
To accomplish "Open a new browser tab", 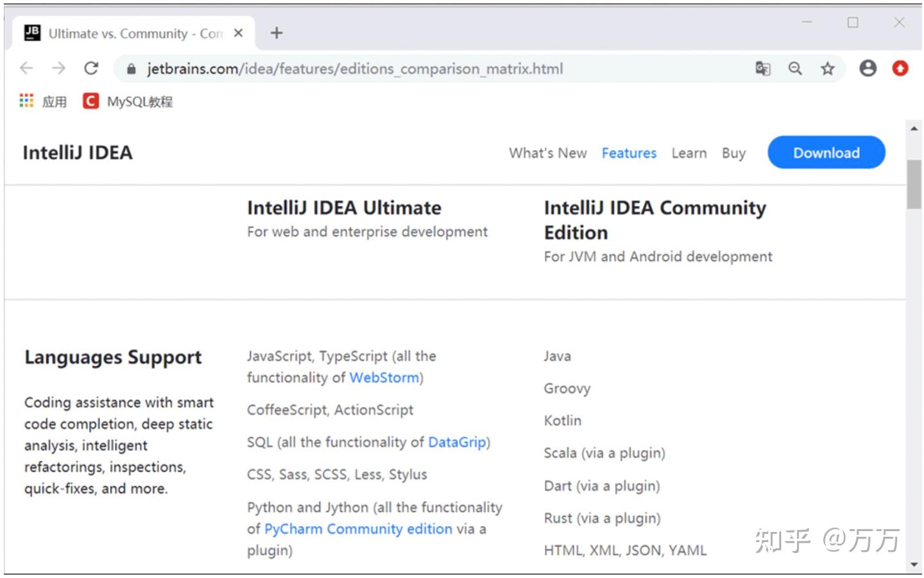I will point(277,33).
